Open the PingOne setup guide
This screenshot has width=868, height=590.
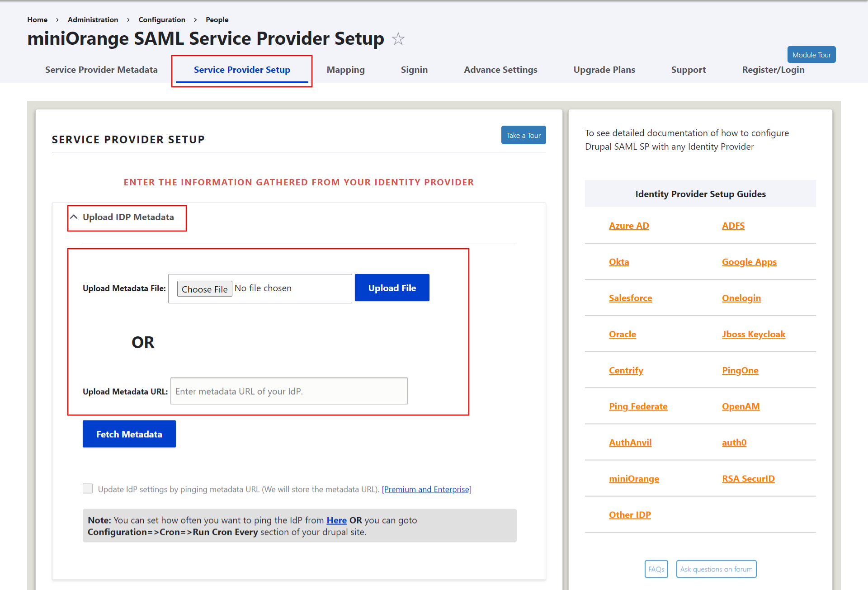740,370
